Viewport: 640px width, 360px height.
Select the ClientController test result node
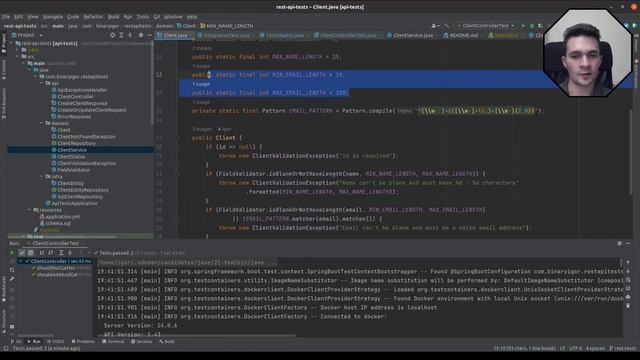54,261
